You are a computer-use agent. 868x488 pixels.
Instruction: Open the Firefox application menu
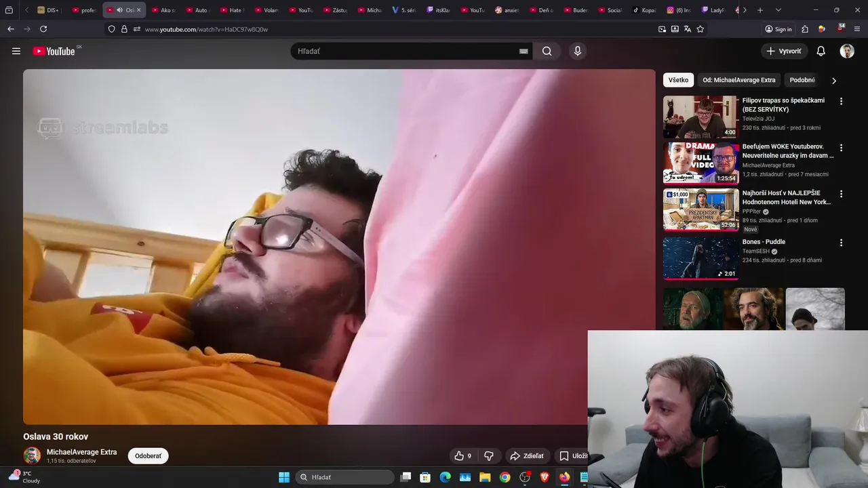click(x=858, y=29)
